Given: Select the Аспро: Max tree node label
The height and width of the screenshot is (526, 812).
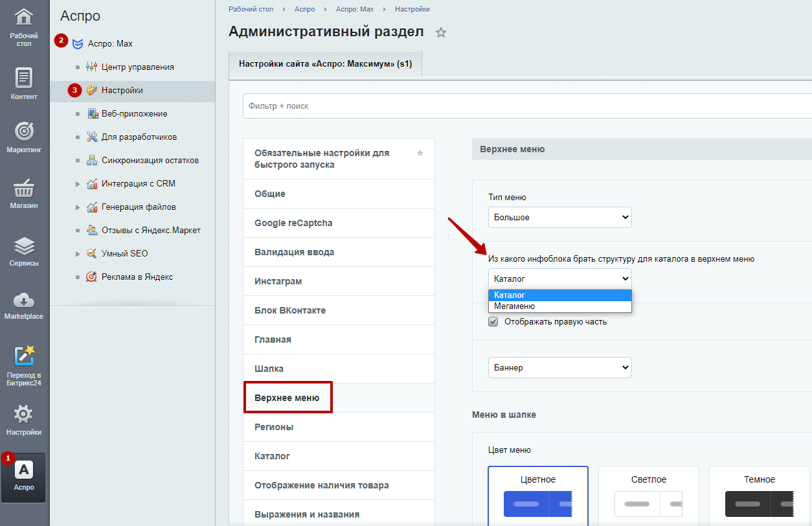Looking at the screenshot, I should [x=110, y=44].
